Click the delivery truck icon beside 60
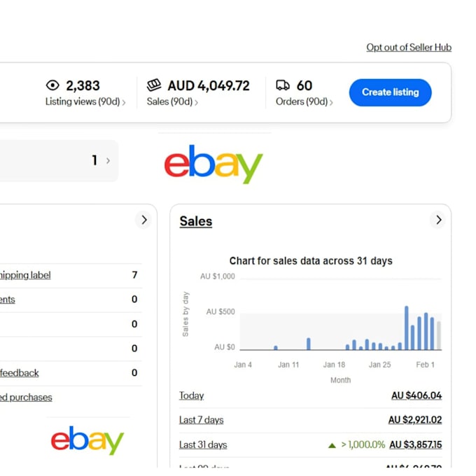The image size is (476, 476). [x=283, y=85]
